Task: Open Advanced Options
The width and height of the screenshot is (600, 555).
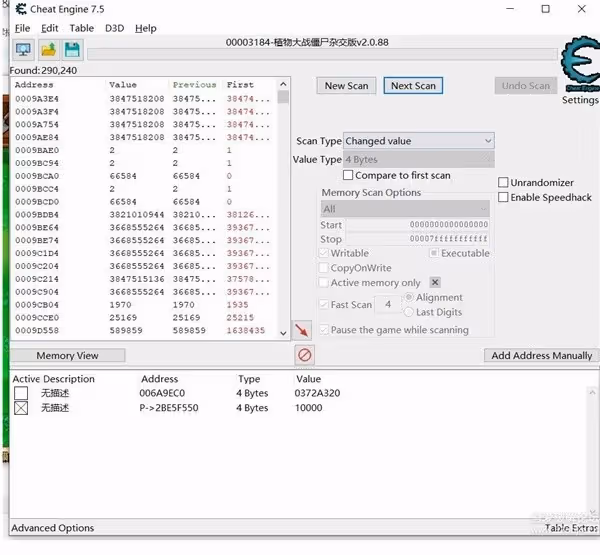Action: 52,528
